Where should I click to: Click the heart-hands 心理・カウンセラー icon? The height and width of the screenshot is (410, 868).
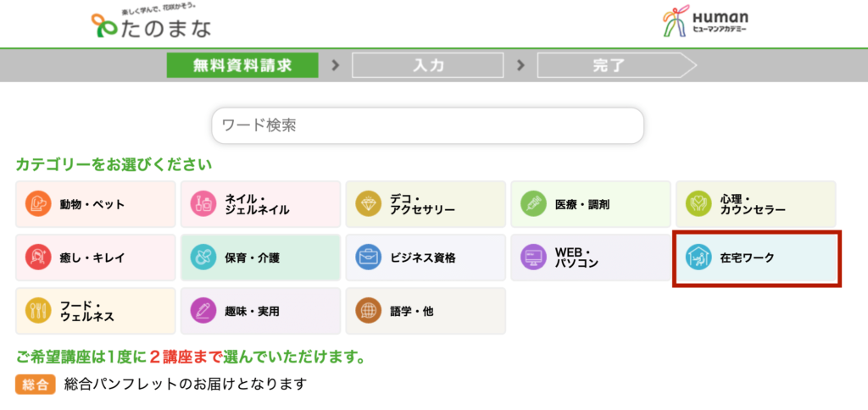click(698, 204)
